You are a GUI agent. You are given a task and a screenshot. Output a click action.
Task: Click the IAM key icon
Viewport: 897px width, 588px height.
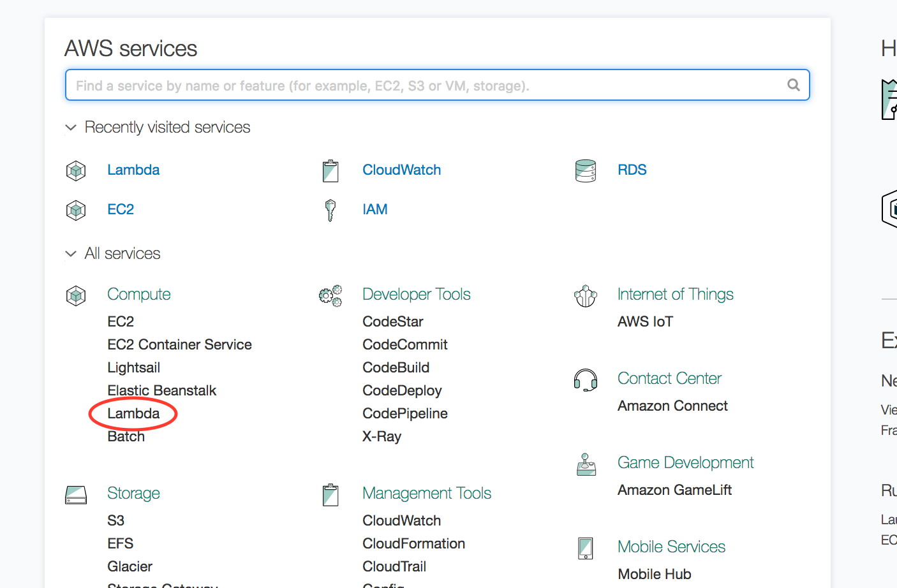pyautogui.click(x=330, y=210)
